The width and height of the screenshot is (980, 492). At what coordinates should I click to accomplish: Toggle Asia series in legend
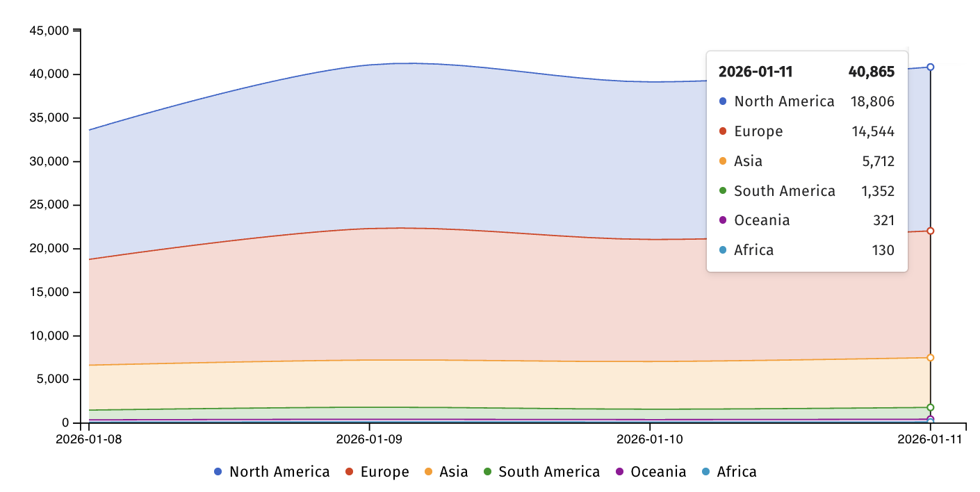click(446, 472)
